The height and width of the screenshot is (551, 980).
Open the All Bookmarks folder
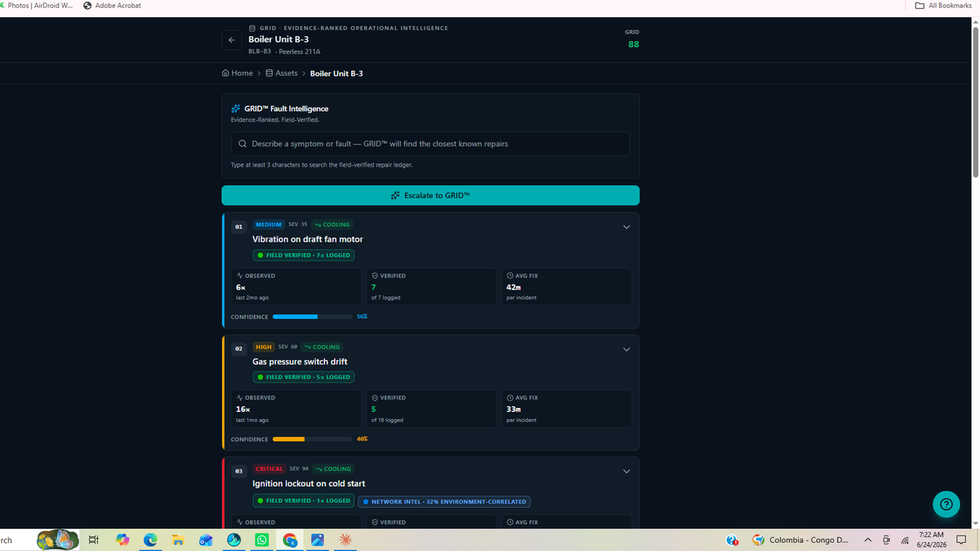(x=943, y=6)
